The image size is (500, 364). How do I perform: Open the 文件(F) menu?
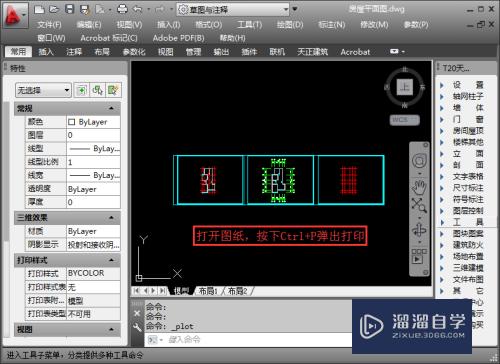(x=49, y=25)
